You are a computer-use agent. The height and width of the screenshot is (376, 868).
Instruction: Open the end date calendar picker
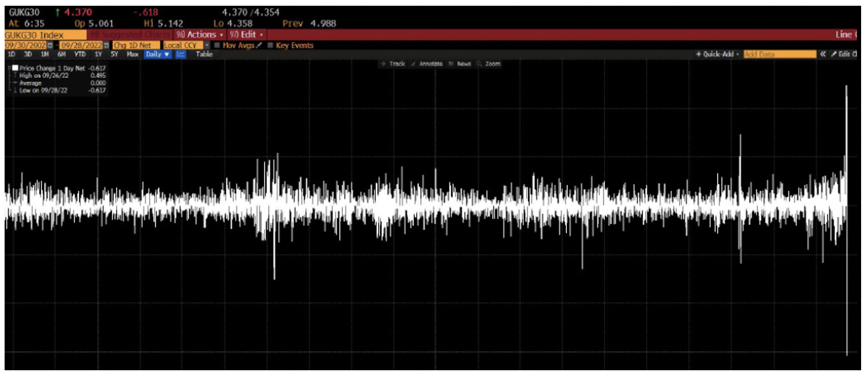(106, 45)
